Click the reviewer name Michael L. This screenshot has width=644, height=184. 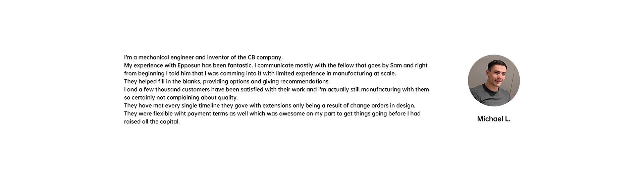point(494,119)
